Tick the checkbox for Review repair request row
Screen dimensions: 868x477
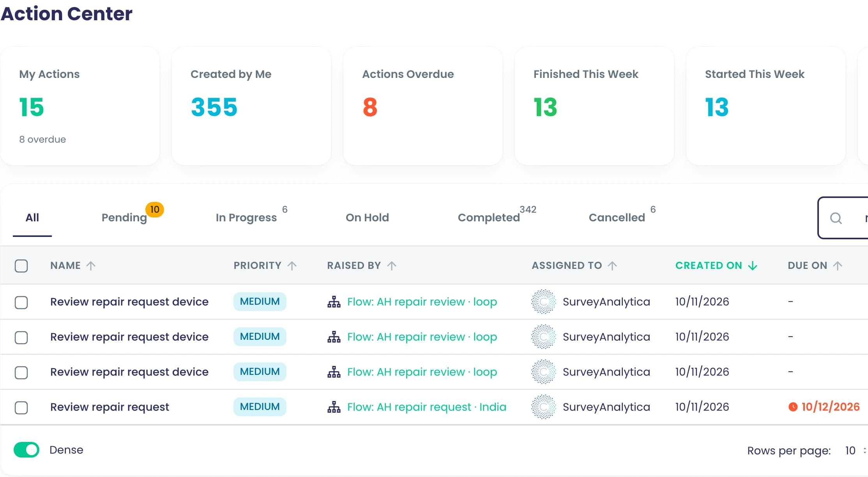coord(21,408)
